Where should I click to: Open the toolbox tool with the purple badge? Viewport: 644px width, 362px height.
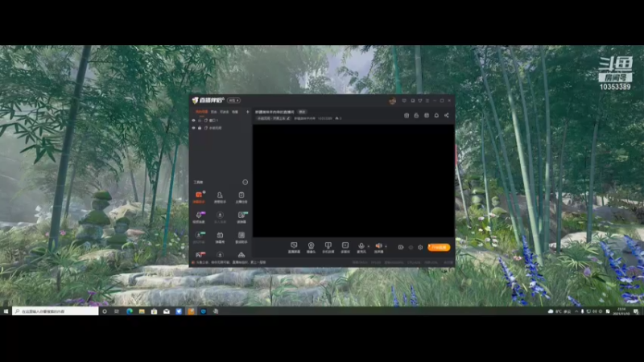199,216
